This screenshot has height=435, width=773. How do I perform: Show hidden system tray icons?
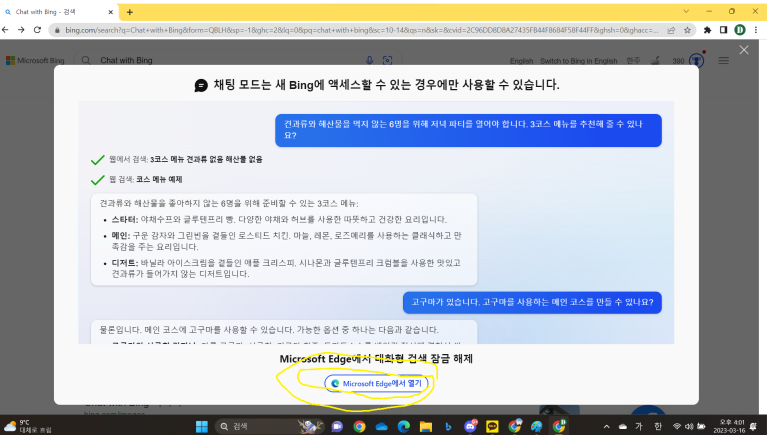[606, 426]
